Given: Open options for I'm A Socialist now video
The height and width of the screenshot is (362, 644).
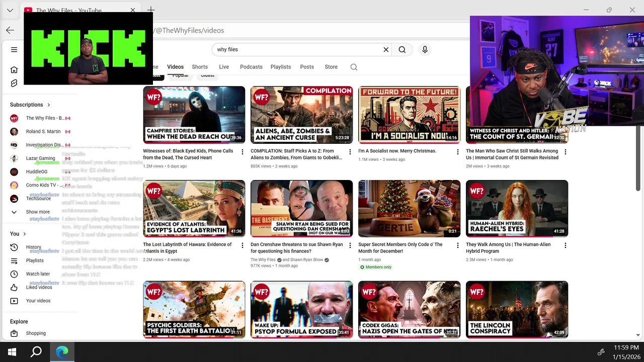Looking at the screenshot, I should 458,152.
